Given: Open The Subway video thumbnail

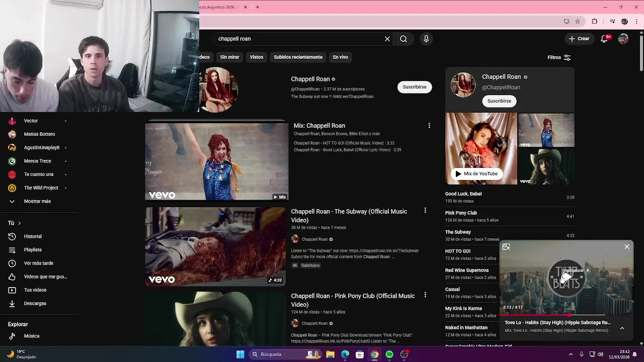Looking at the screenshot, I should 215,246.
